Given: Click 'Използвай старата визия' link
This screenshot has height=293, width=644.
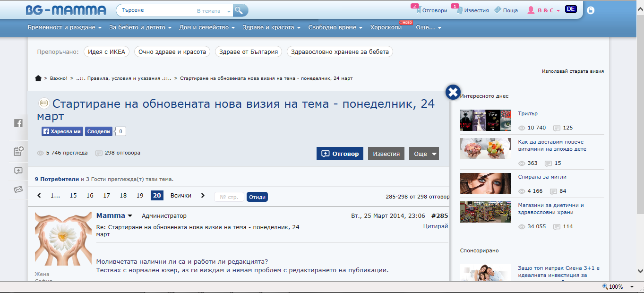Looking at the screenshot, I should pos(573,71).
